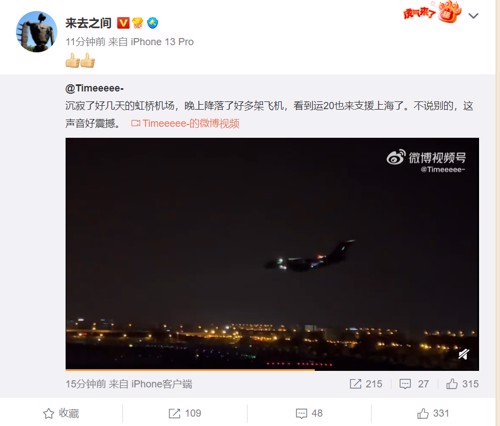Screen dimensions: 500x426
Task: Expand the post options chevron menu
Action: [473, 16]
